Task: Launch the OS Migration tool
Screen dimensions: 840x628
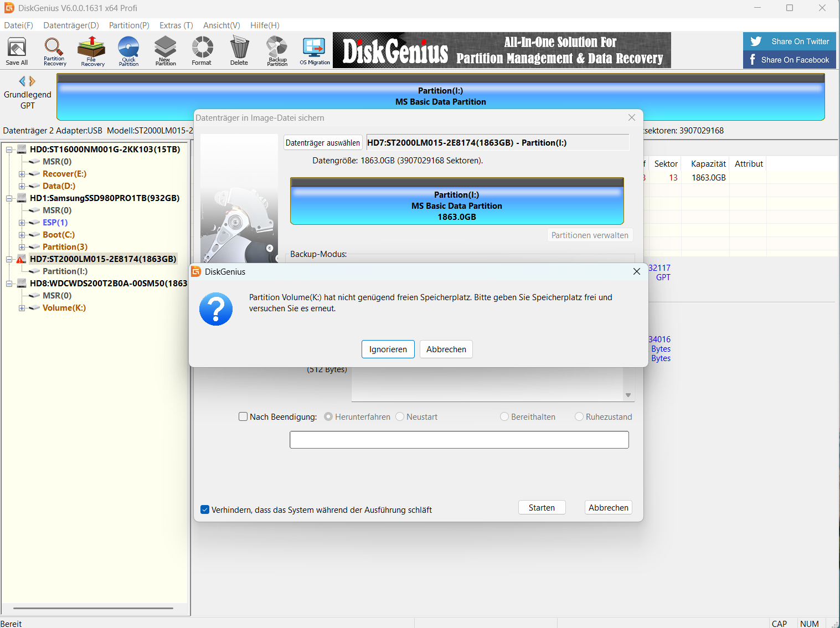Action: point(315,51)
